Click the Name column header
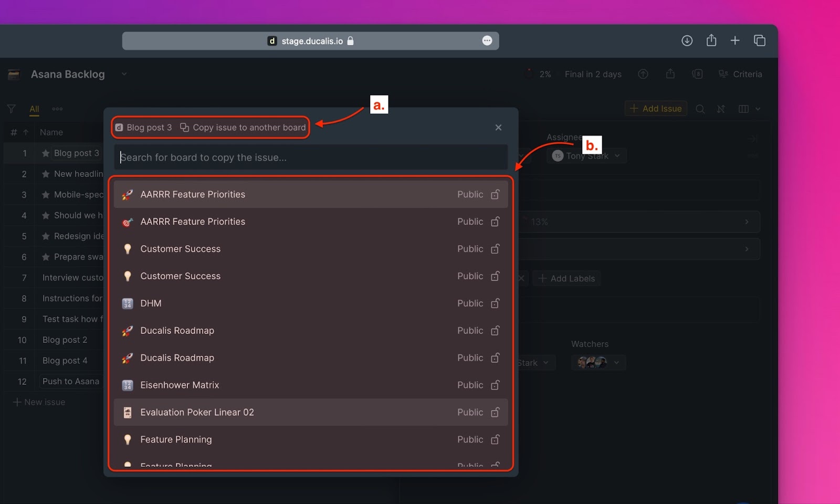Image resolution: width=840 pixels, height=504 pixels. 51,132
